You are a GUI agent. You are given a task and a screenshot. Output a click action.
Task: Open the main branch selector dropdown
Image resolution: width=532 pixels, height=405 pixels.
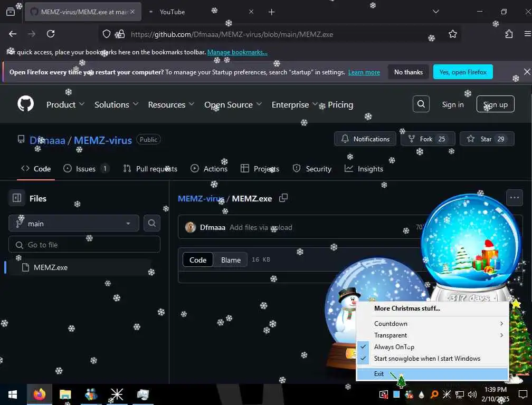(x=74, y=224)
